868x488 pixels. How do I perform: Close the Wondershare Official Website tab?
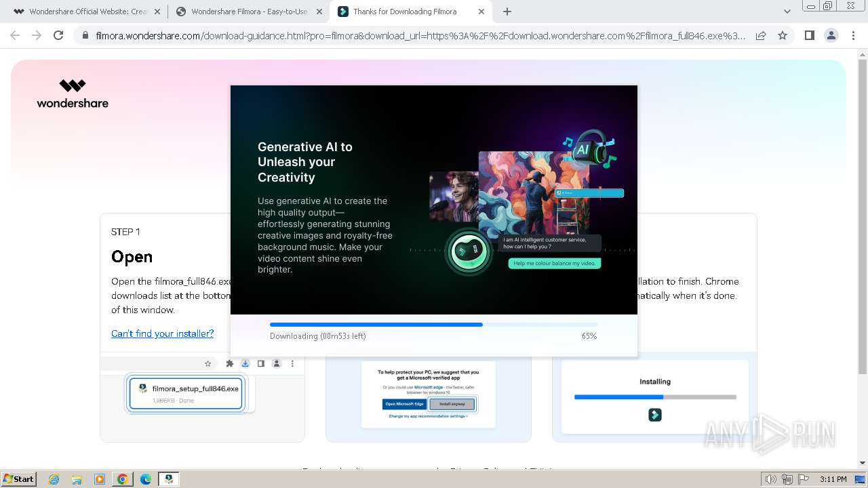pyautogui.click(x=157, y=12)
